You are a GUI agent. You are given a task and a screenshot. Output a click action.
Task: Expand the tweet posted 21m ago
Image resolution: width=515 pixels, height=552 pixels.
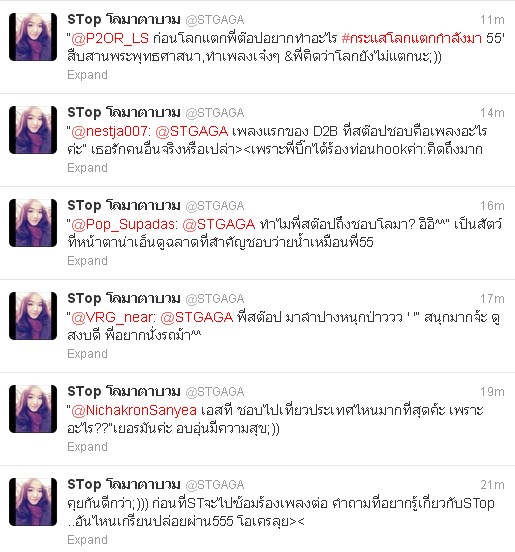[87, 540]
